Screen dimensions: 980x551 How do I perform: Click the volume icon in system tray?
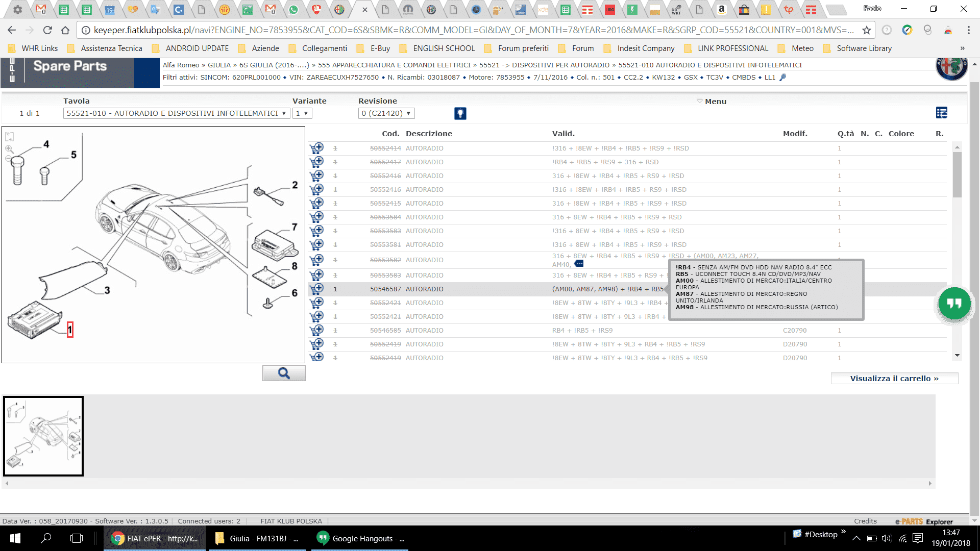[887, 538]
